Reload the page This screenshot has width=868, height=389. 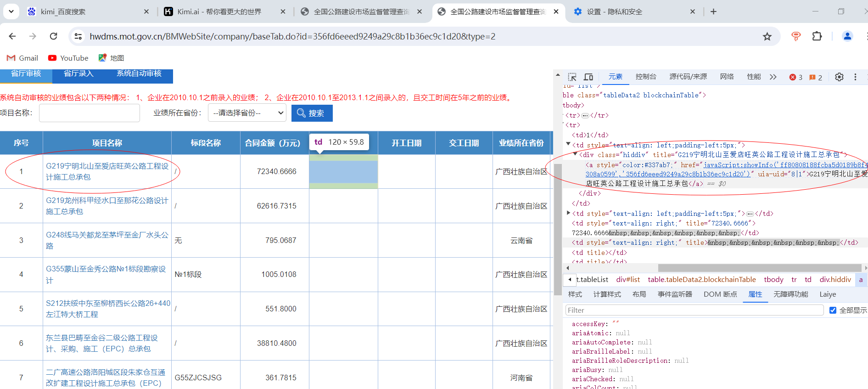(x=54, y=36)
